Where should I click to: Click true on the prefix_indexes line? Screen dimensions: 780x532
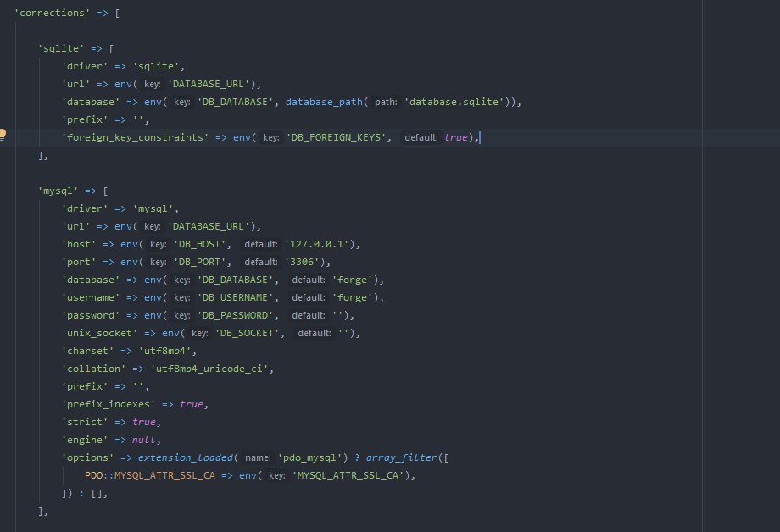[x=192, y=404]
